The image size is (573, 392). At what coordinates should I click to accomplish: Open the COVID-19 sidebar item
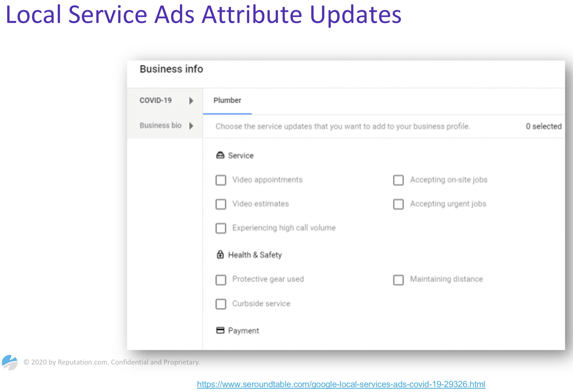coord(165,101)
